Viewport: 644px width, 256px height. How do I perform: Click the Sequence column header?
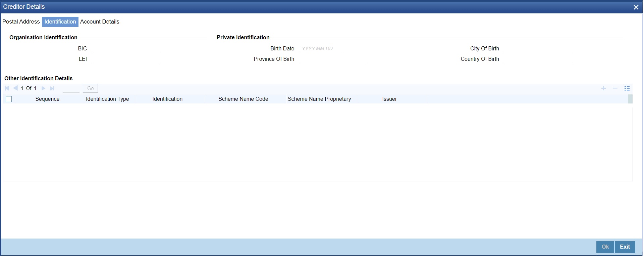click(x=47, y=99)
